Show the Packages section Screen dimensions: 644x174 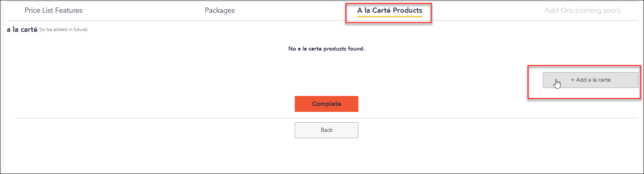[220, 10]
